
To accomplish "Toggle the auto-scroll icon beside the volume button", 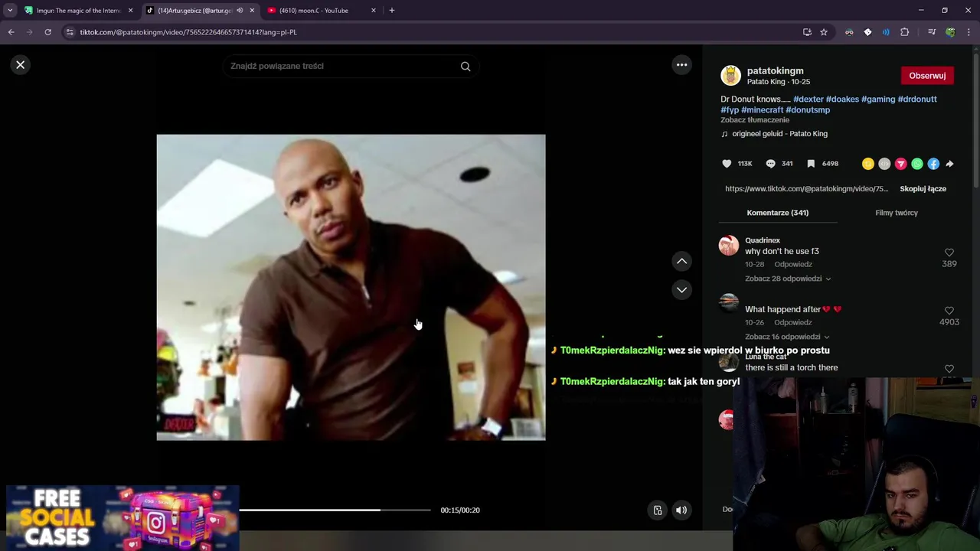I will click(x=658, y=510).
